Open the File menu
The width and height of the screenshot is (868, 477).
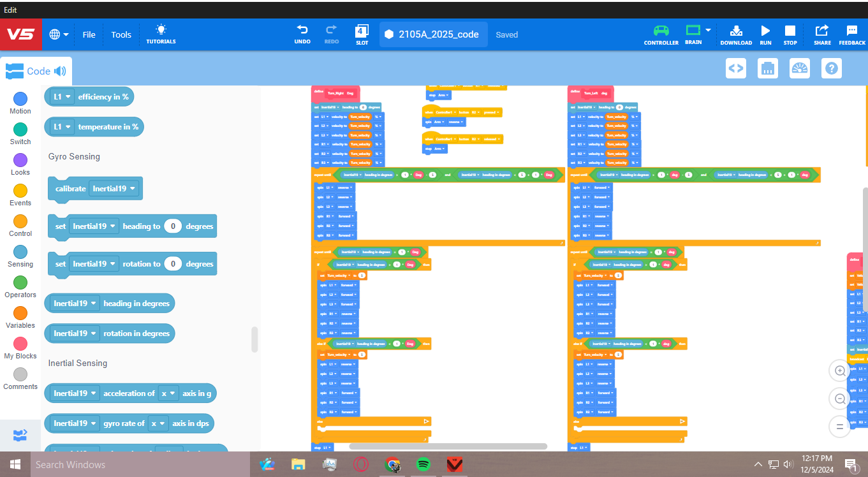click(89, 34)
